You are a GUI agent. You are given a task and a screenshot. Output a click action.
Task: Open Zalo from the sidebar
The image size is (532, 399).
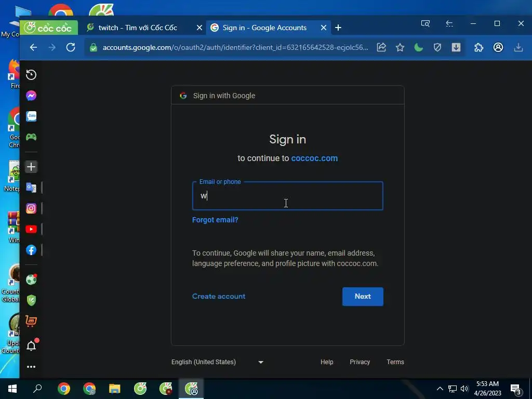tap(31, 116)
